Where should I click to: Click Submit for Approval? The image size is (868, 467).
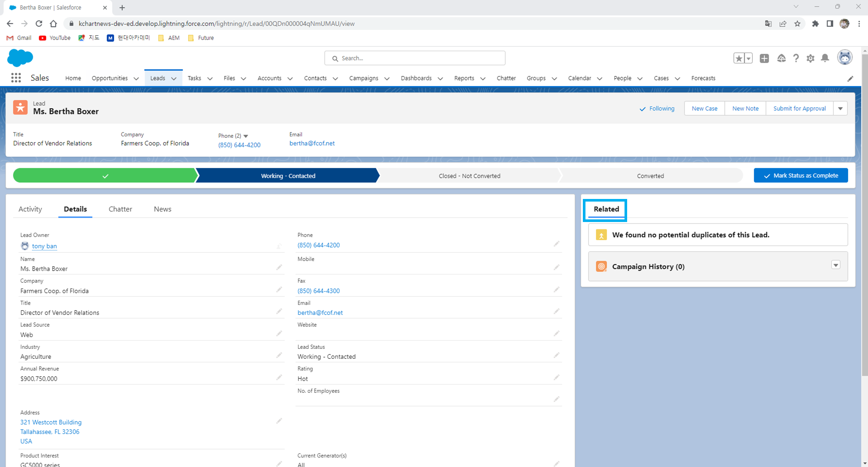[x=799, y=109]
